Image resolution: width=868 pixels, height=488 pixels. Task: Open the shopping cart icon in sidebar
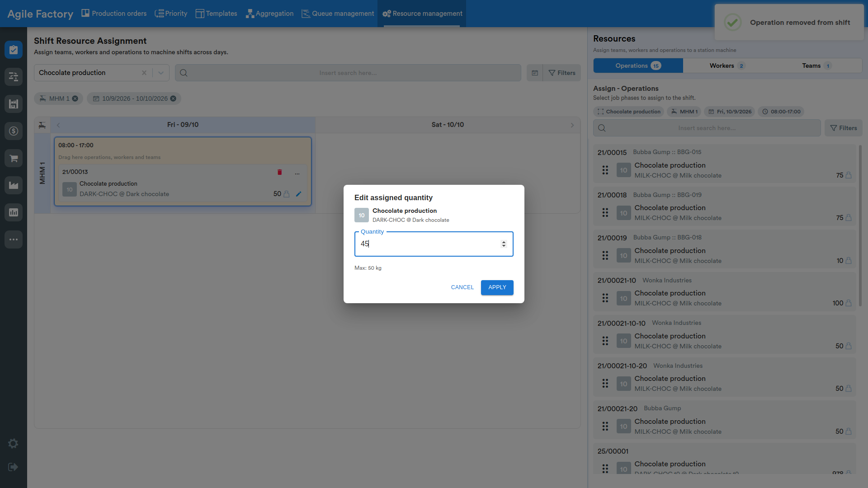point(14,158)
